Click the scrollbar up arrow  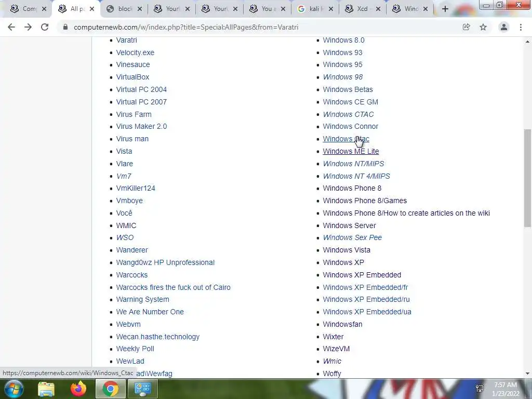click(527, 42)
